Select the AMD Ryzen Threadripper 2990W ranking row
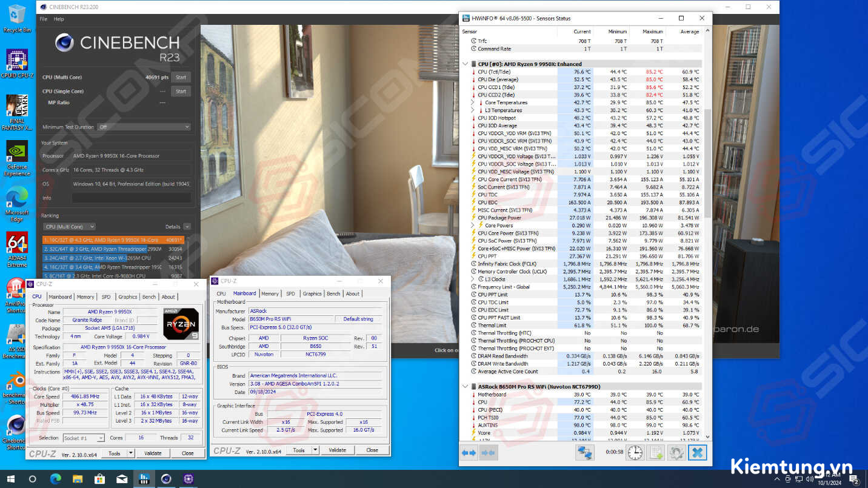The height and width of the screenshot is (488, 868). point(113,249)
